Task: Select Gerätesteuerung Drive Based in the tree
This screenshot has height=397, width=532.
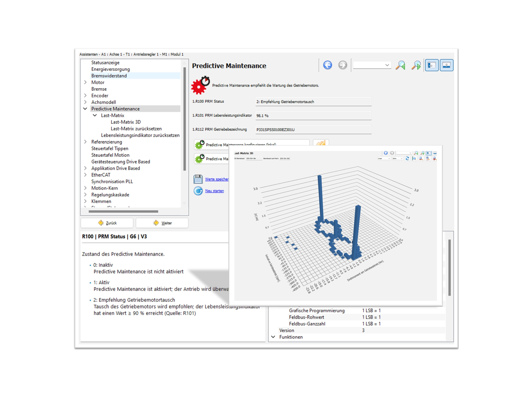Action: tap(121, 162)
